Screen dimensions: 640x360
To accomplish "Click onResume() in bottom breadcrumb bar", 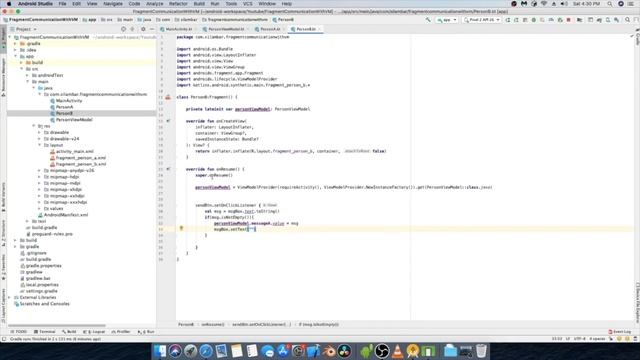I will 212,324.
